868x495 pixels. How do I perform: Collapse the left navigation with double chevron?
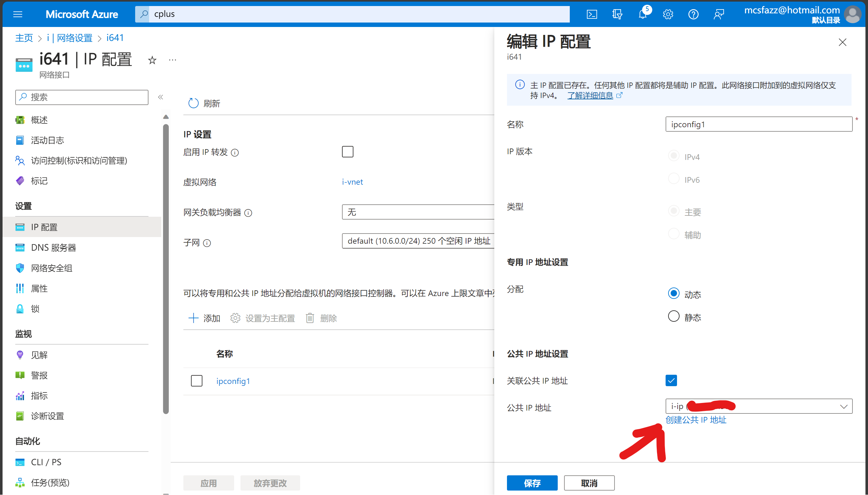click(x=161, y=97)
